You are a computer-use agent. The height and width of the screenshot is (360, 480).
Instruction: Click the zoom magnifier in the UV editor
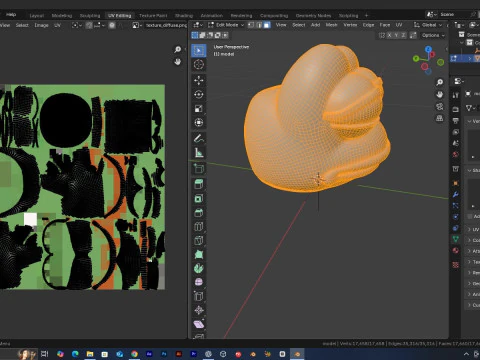point(178,50)
